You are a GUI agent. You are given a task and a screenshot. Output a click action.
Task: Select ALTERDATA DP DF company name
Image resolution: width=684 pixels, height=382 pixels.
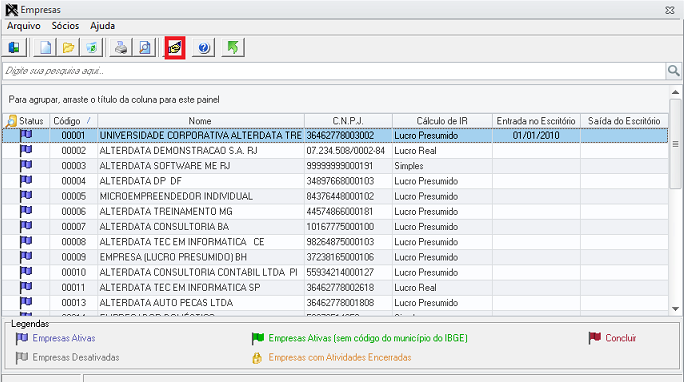point(140,181)
